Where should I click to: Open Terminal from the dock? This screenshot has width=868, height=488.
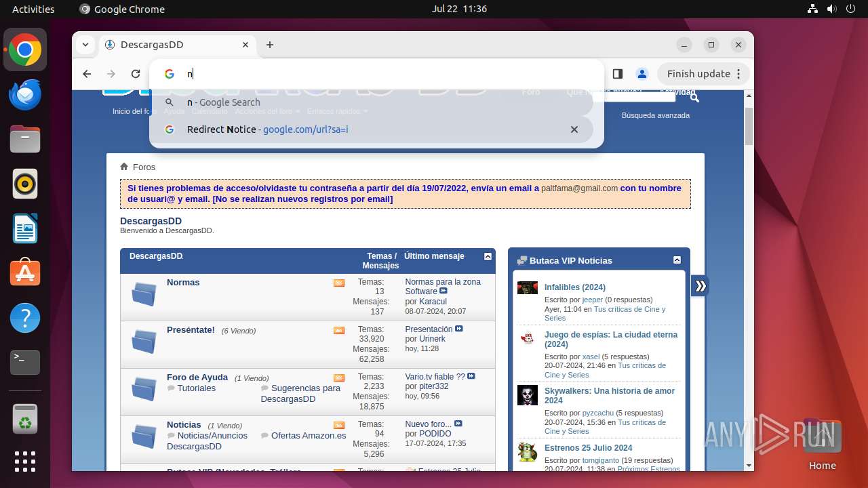click(x=25, y=363)
